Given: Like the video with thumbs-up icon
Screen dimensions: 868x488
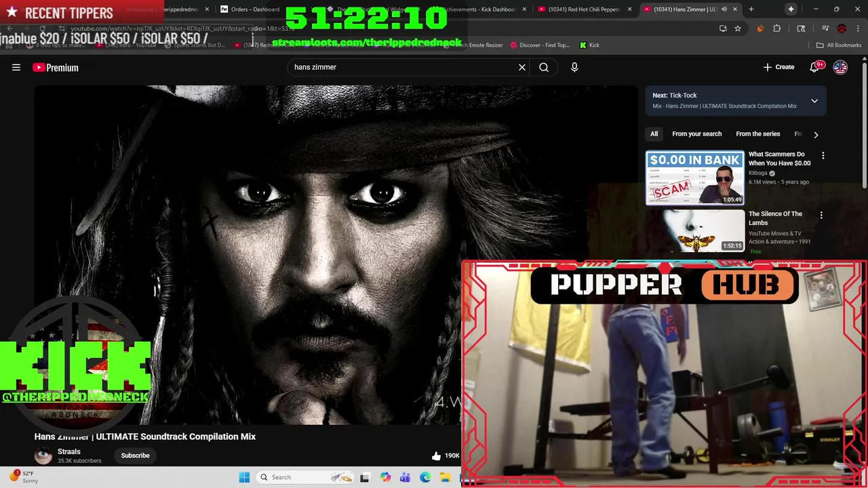Looking at the screenshot, I should click(x=436, y=455).
